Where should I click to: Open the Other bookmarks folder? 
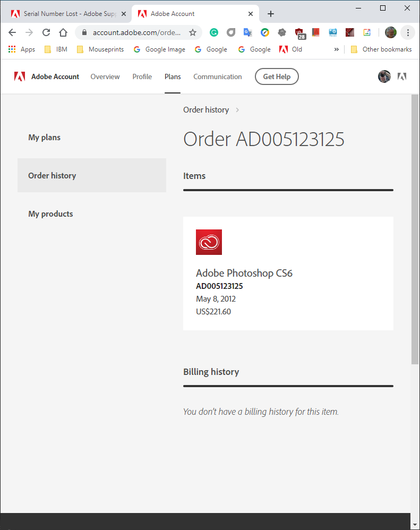(381, 49)
